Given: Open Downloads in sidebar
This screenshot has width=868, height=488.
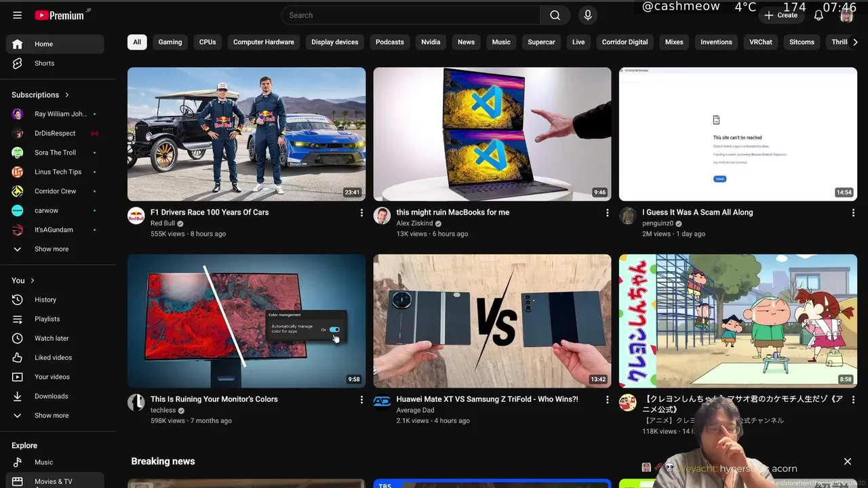Looking at the screenshot, I should (x=56, y=396).
